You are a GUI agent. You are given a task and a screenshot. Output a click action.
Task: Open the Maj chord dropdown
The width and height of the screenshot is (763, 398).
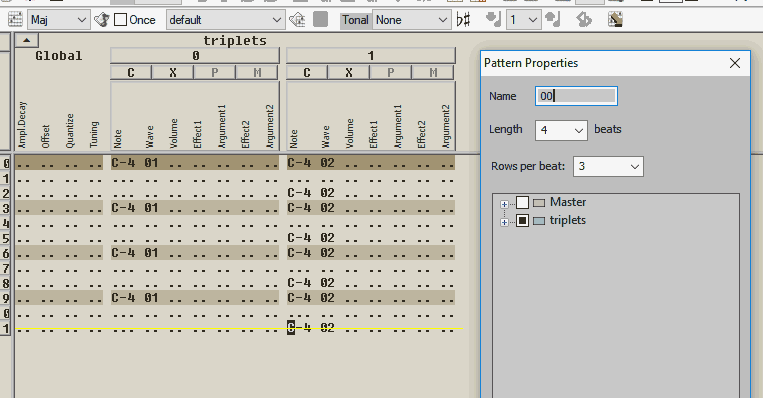pyautogui.click(x=58, y=20)
